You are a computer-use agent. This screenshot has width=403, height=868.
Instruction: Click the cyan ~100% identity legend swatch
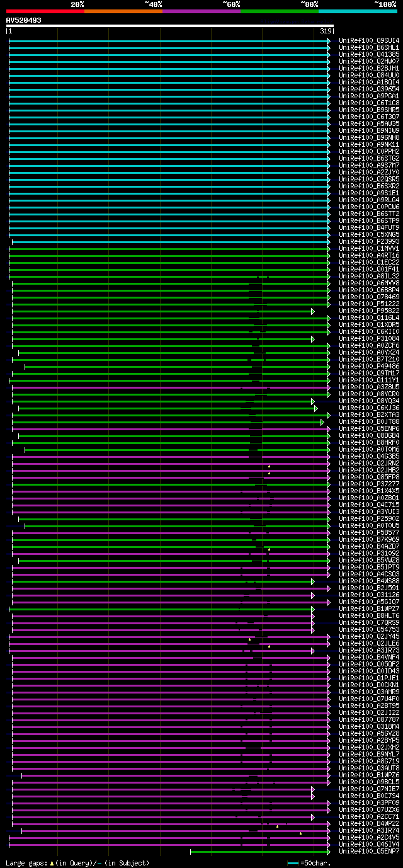click(358, 11)
